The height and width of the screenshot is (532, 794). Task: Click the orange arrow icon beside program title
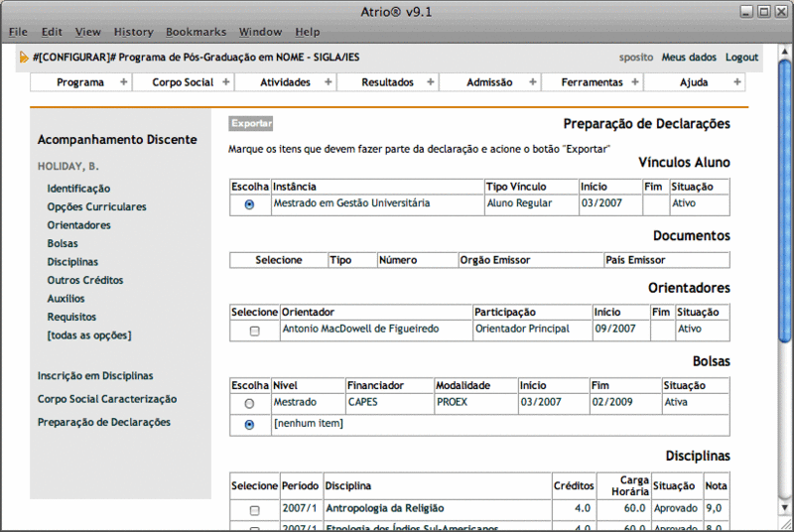pos(24,57)
